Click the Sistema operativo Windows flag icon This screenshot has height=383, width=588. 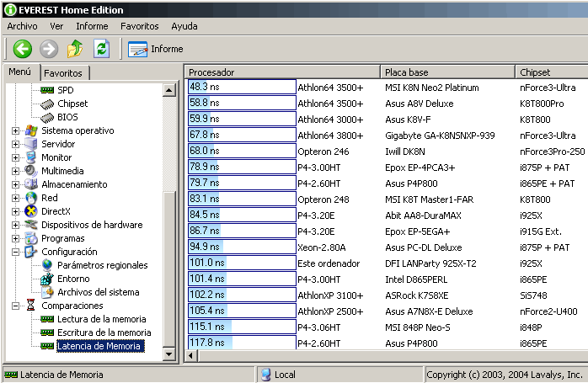point(31,130)
